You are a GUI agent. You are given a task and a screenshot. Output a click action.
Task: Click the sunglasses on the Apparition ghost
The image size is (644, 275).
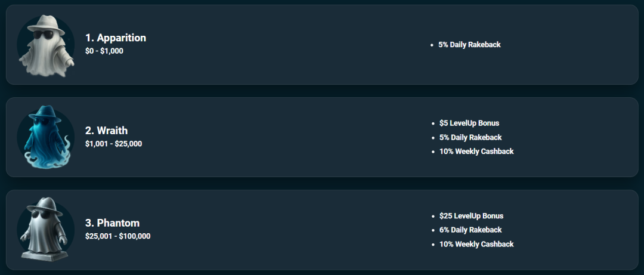[x=43, y=35]
